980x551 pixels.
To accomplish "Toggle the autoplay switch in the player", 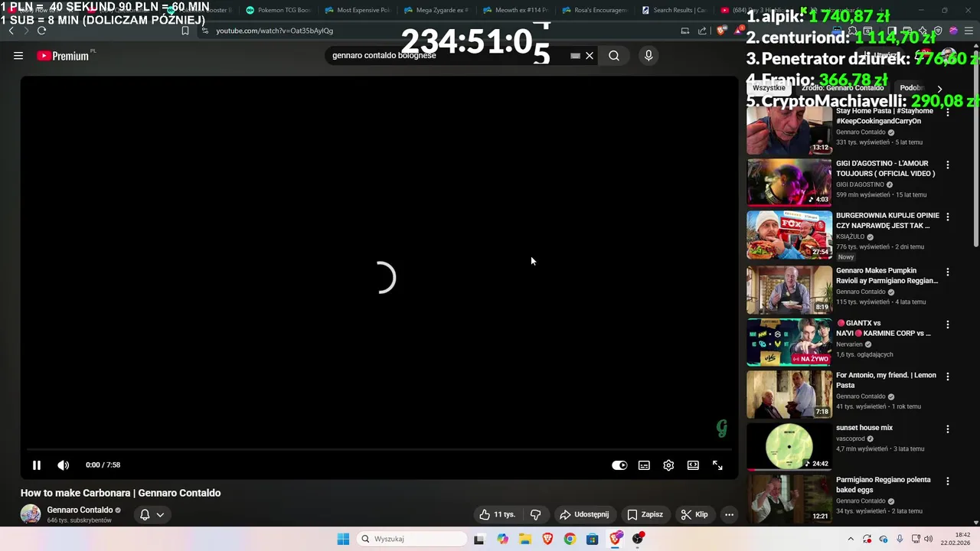I will [x=619, y=465].
